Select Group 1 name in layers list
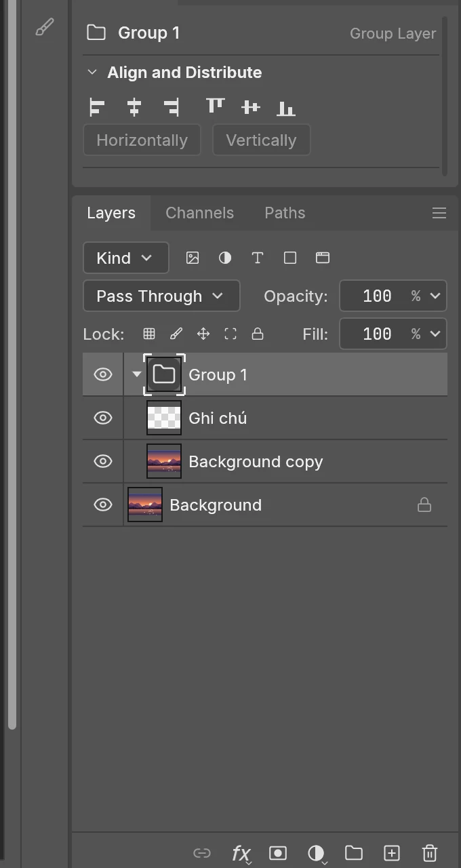The height and width of the screenshot is (868, 461). [218, 375]
